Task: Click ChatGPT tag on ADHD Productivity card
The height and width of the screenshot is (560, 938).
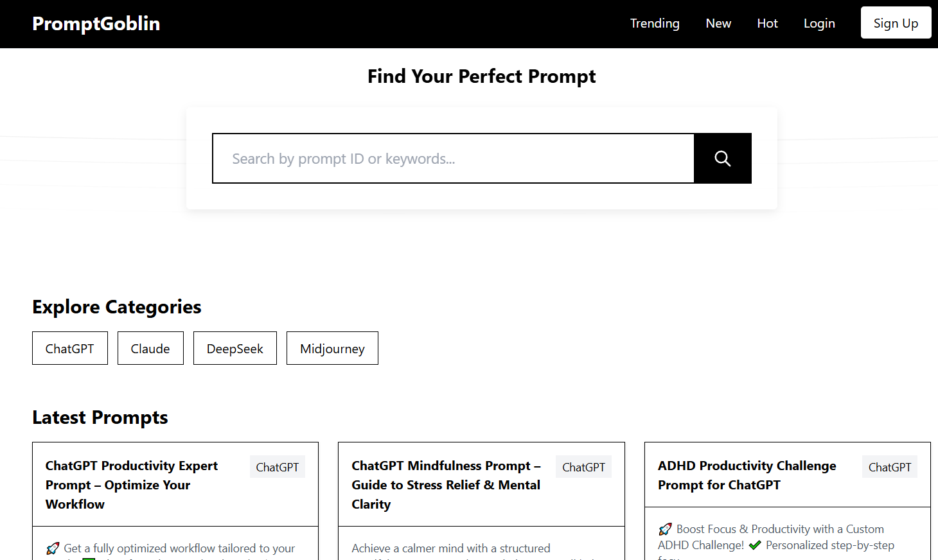Action: pos(890,468)
